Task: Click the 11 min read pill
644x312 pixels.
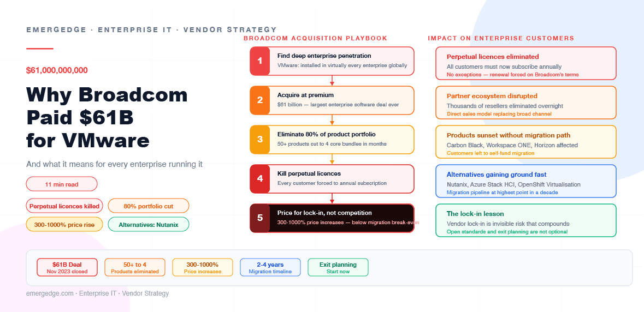Action: tap(62, 184)
